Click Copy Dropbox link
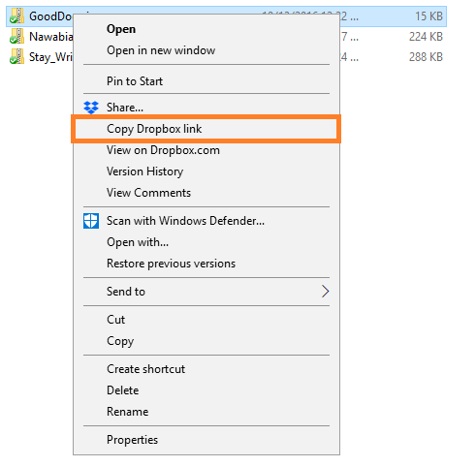The image size is (476, 467). [206, 129]
